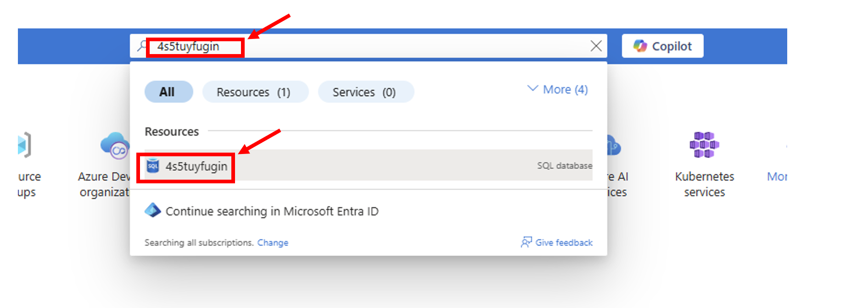Launch Copilot from the header
The width and height of the screenshot is (868, 308).
662,46
